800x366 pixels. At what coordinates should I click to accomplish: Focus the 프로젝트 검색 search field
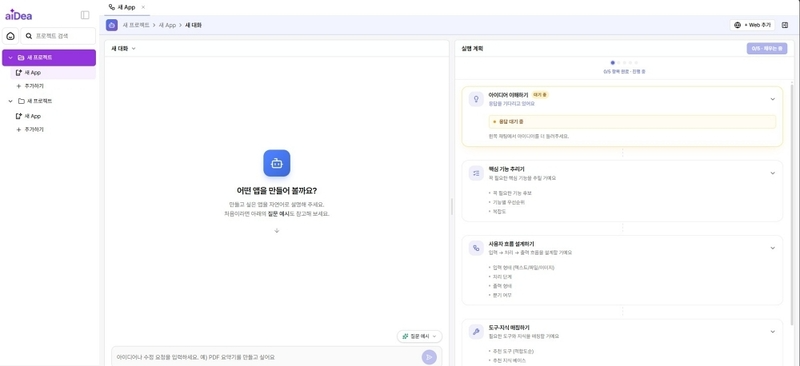tap(58, 36)
